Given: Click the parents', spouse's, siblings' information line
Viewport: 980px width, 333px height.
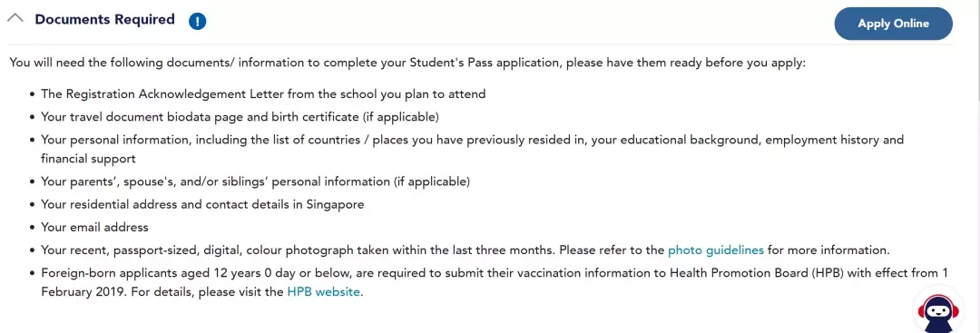Looking at the screenshot, I should click(x=255, y=181).
